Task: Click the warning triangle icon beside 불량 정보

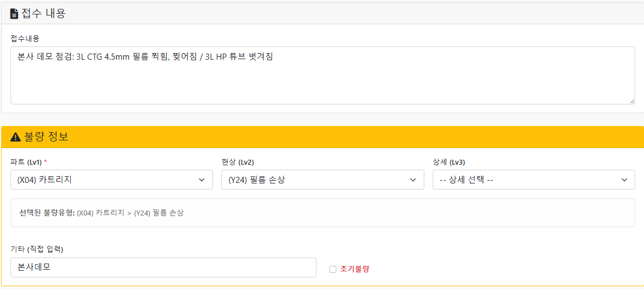Action: pos(15,137)
